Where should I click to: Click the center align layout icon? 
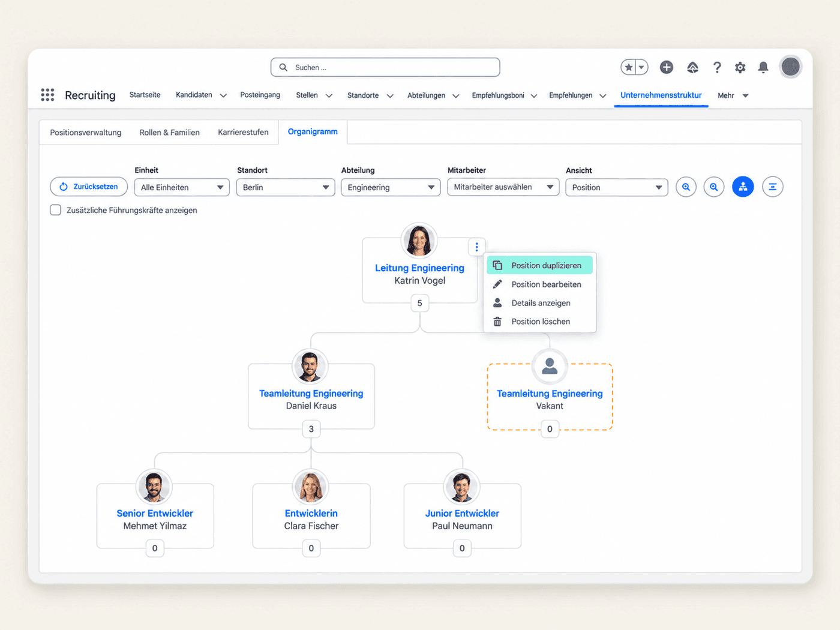coord(773,187)
